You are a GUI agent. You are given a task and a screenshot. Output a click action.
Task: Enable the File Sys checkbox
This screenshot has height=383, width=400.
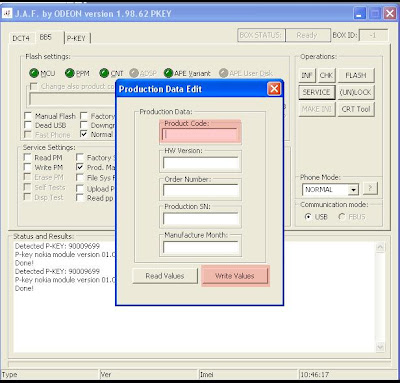(x=80, y=177)
